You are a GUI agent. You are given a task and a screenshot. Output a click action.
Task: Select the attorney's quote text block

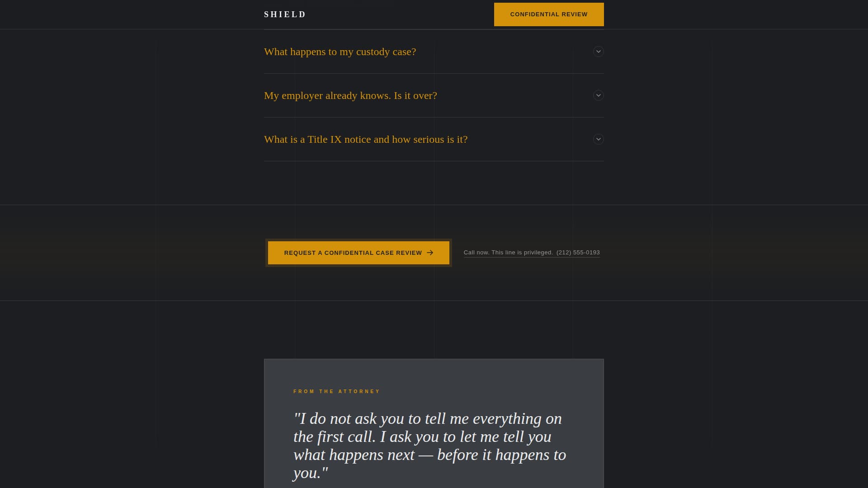pos(429,446)
